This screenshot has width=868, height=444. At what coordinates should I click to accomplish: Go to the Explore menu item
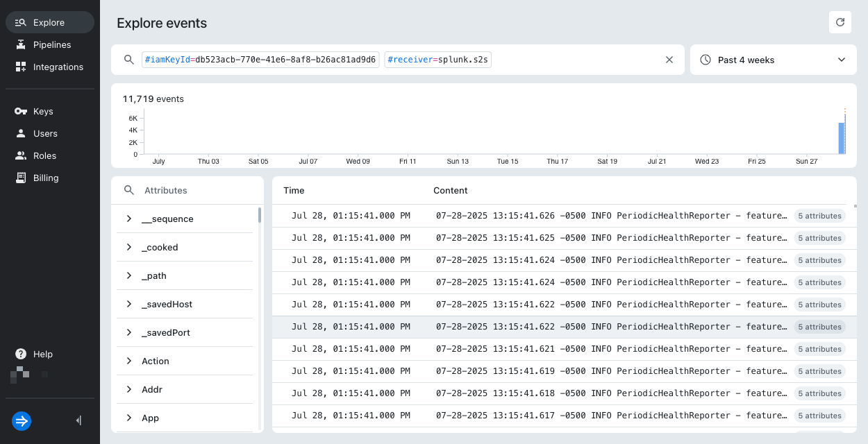tap(50, 22)
